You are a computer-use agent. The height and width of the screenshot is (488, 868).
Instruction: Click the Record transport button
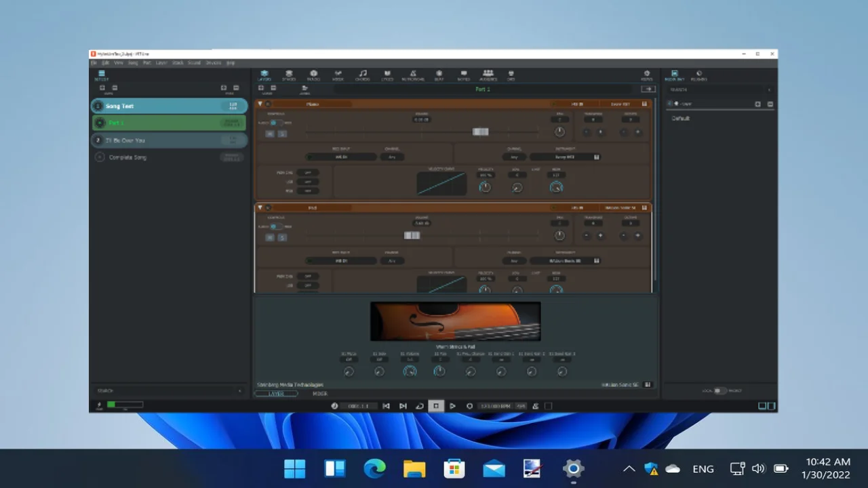coord(469,406)
